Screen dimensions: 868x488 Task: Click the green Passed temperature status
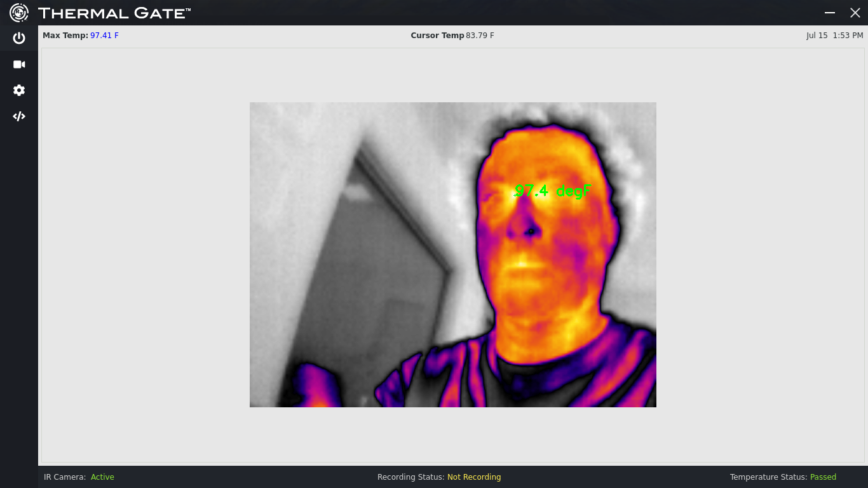pos(823,477)
